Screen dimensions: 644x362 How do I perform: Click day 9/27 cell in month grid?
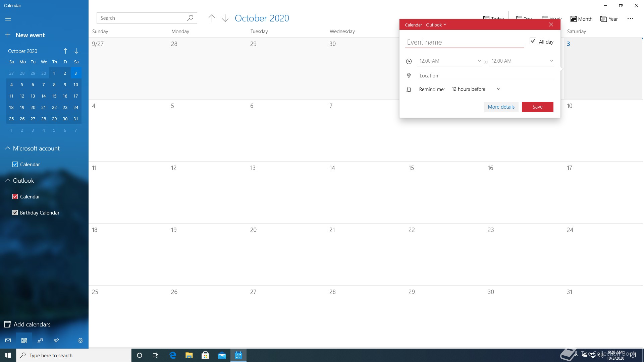128,68
